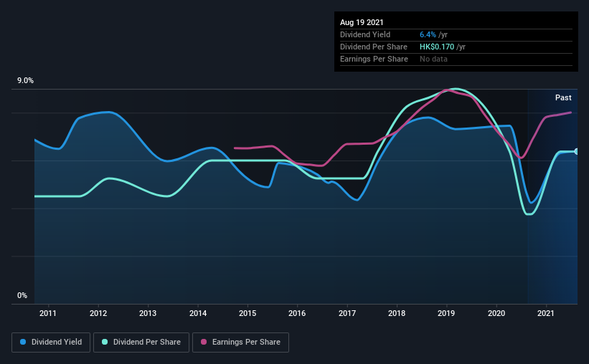Click the 2011 x-axis label
Image resolution: width=589 pixels, height=364 pixels.
pyautogui.click(x=47, y=313)
